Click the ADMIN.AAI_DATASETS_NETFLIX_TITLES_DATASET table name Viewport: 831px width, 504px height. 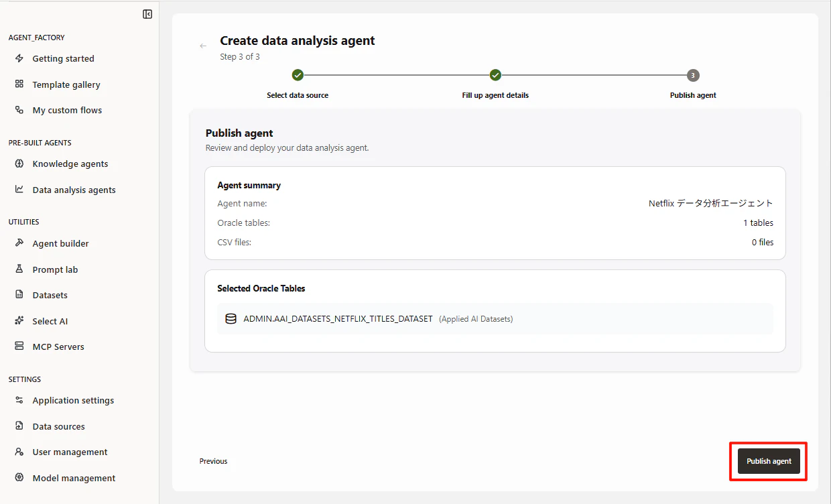tap(338, 319)
